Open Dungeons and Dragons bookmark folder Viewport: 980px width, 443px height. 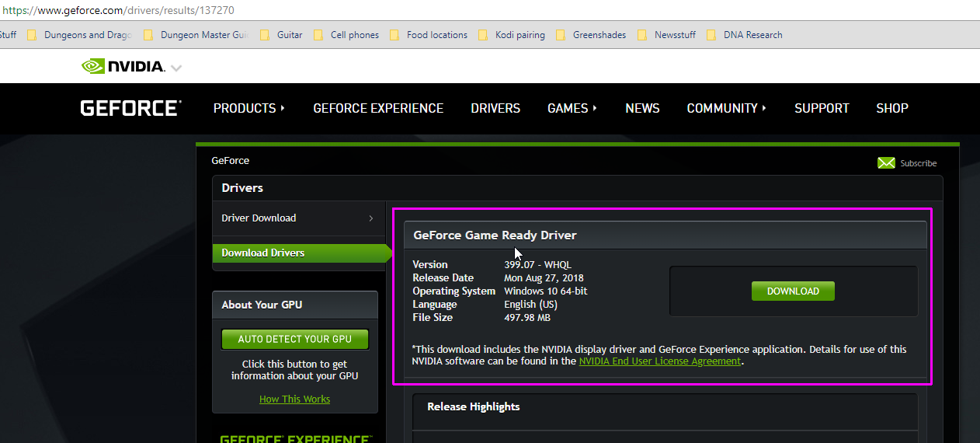click(80, 35)
